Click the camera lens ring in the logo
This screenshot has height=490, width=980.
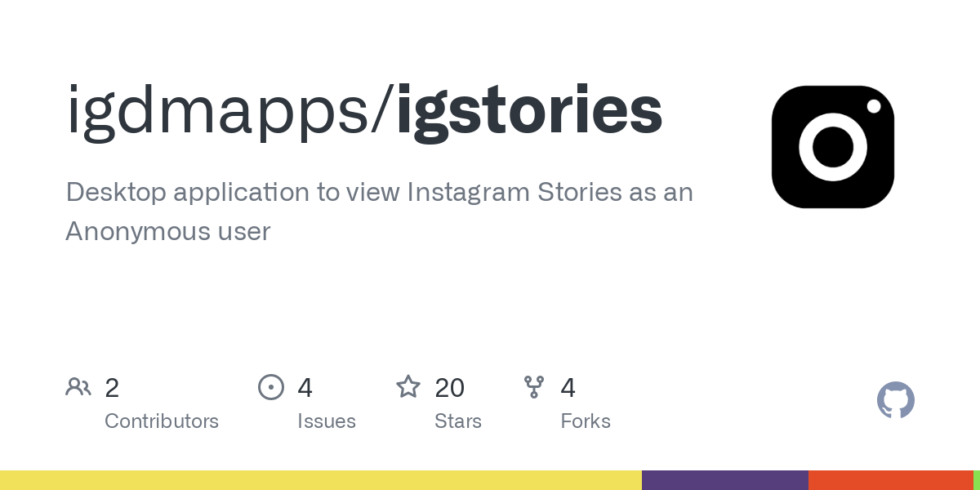pos(833,147)
